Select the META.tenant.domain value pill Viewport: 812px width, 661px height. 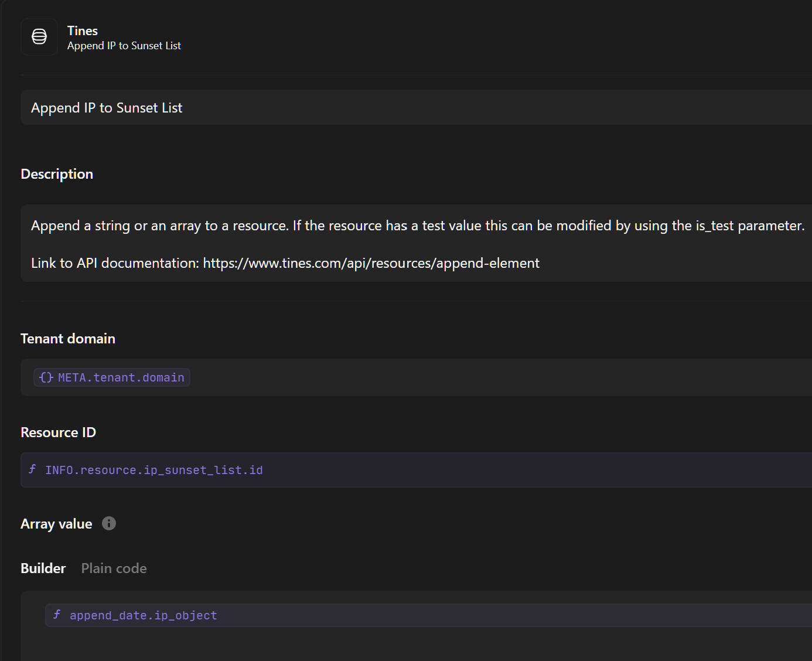(x=121, y=377)
